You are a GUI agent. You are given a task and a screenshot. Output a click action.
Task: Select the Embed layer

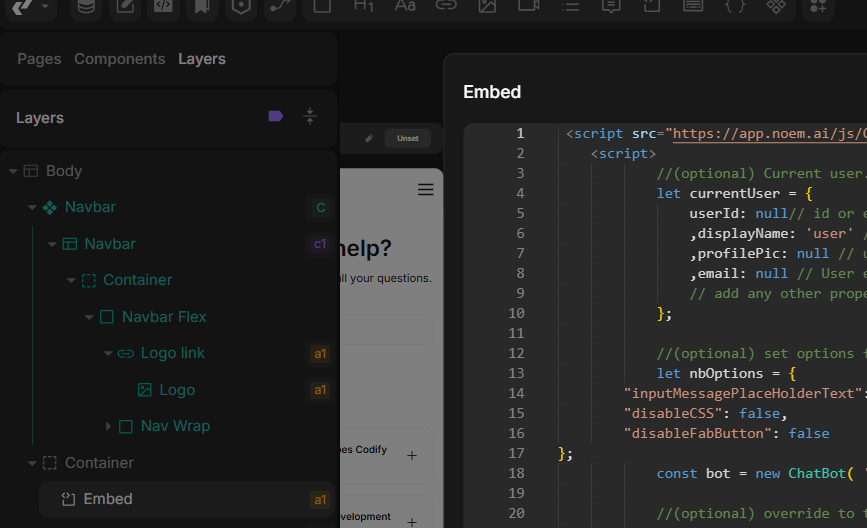108,499
